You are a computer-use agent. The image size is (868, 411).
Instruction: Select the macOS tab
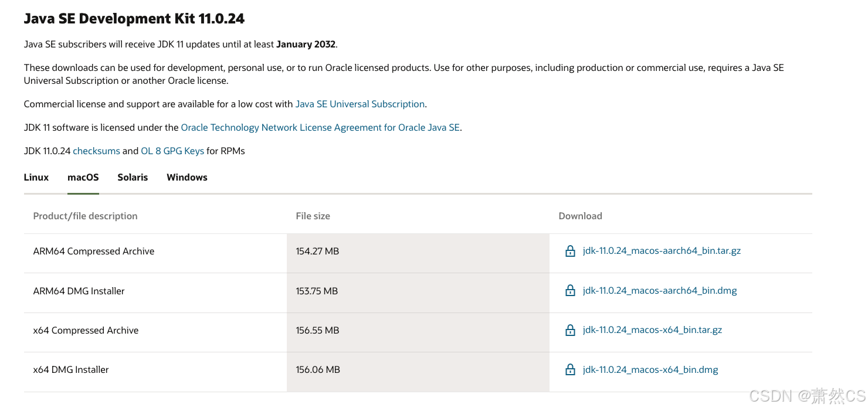click(x=83, y=177)
